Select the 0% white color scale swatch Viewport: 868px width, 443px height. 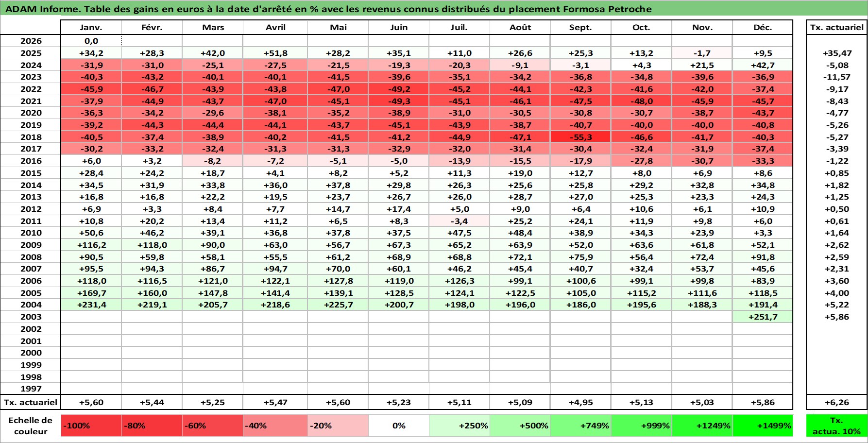click(399, 426)
